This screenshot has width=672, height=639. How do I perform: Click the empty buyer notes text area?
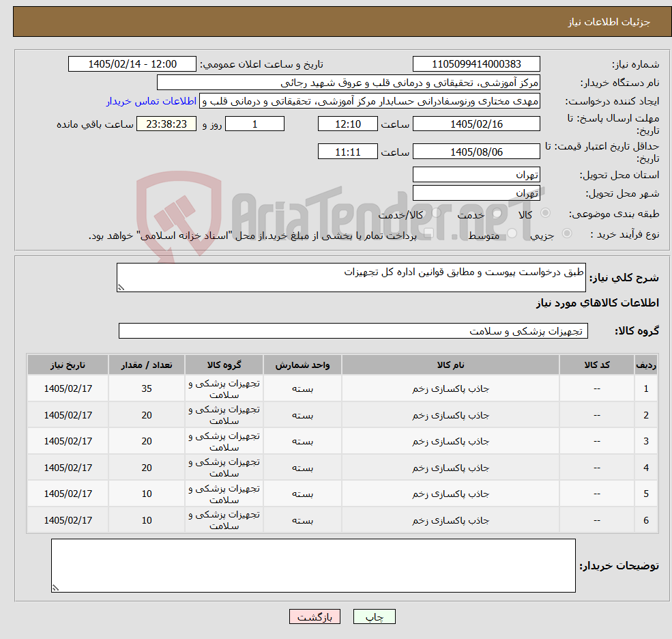click(x=313, y=566)
